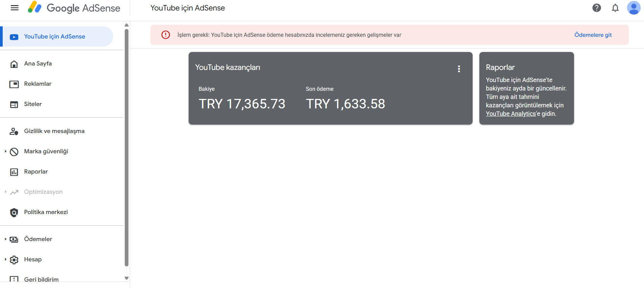This screenshot has height=288, width=644.
Task: Click the YouTube kazançları card title
Action: click(x=228, y=68)
